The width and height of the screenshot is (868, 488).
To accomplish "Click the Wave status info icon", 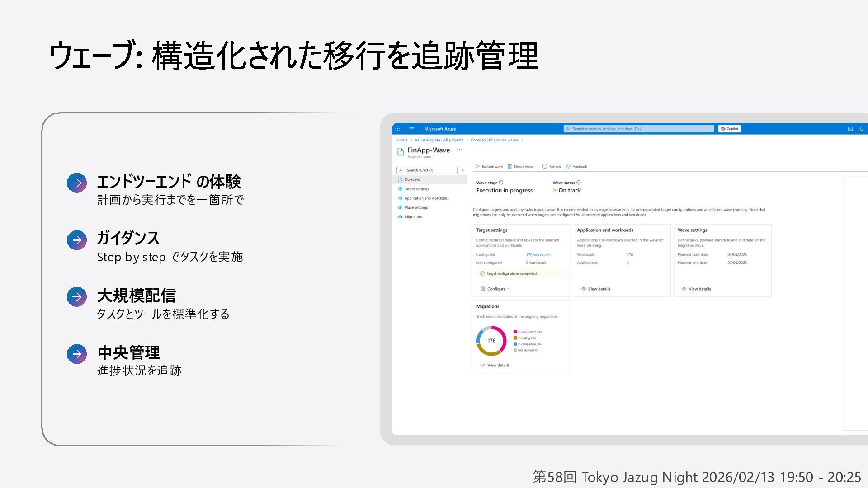I will [579, 183].
